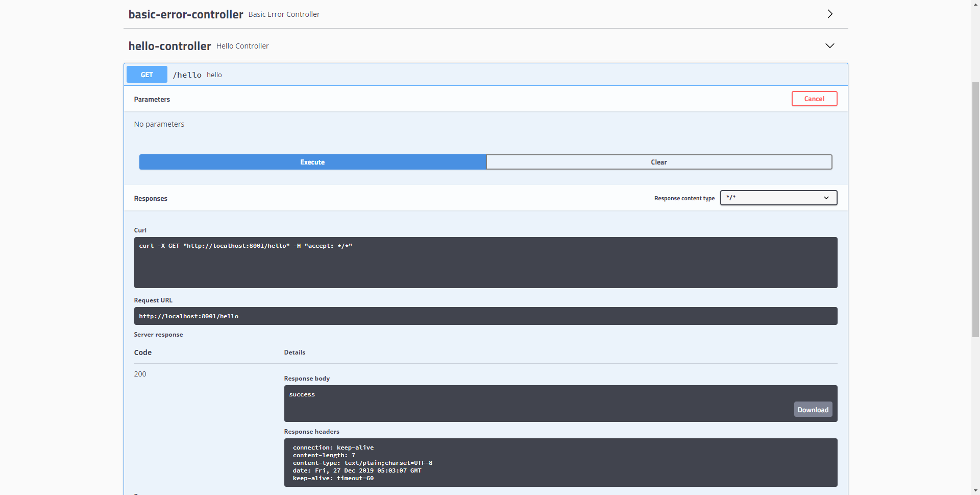
Task: Execute the /hello request
Action: point(312,162)
